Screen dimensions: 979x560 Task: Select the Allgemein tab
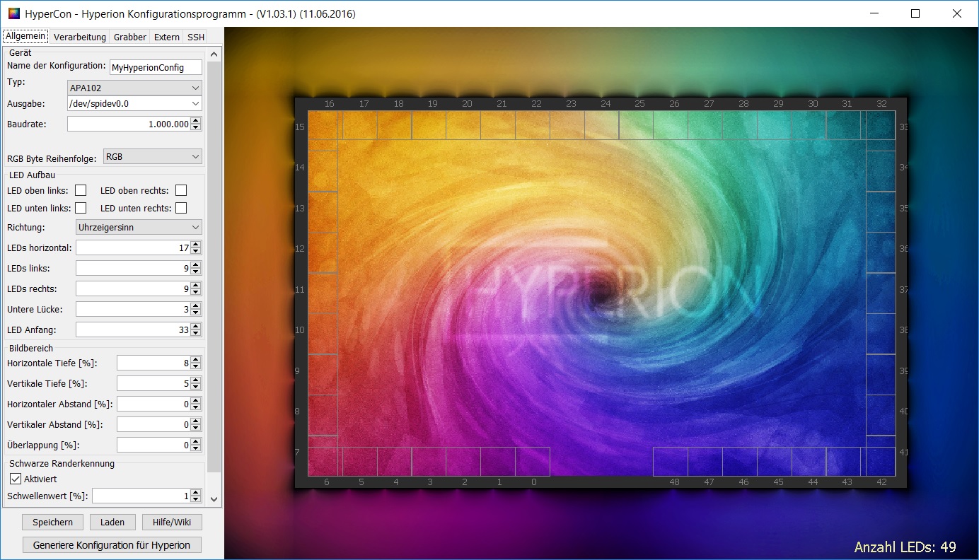click(x=26, y=36)
